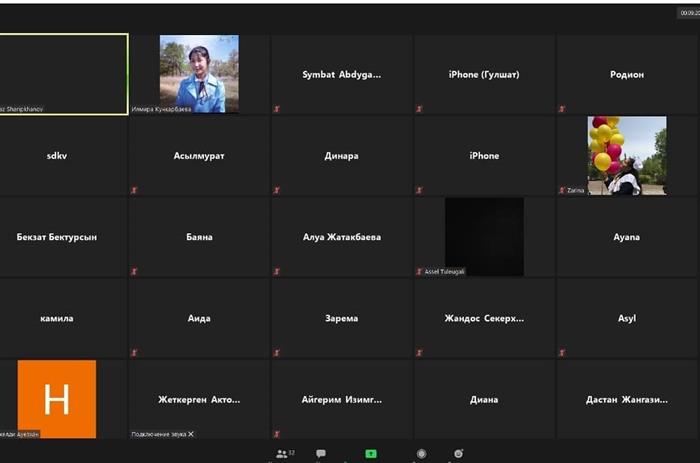
Task: Open the Participants panel icon
Action: click(283, 454)
